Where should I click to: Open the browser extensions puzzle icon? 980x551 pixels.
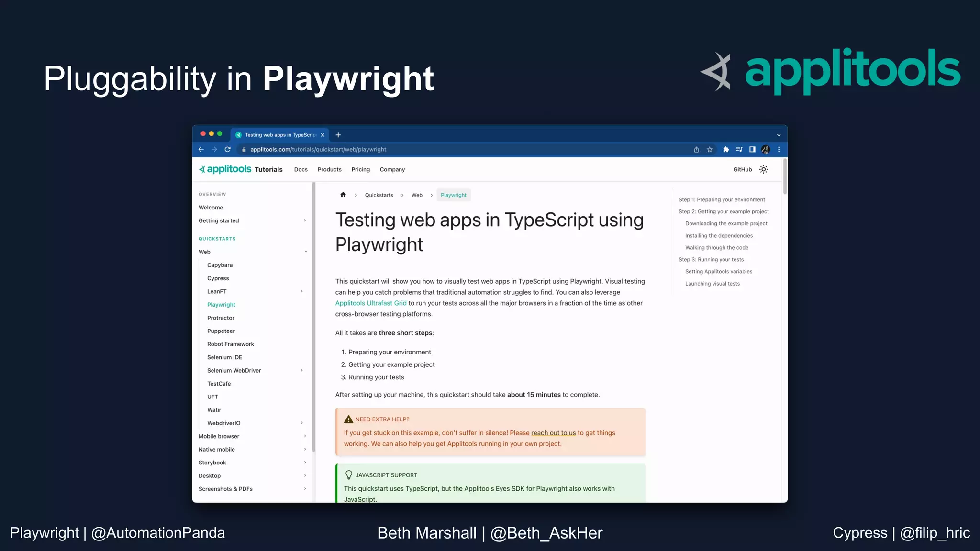pos(726,150)
